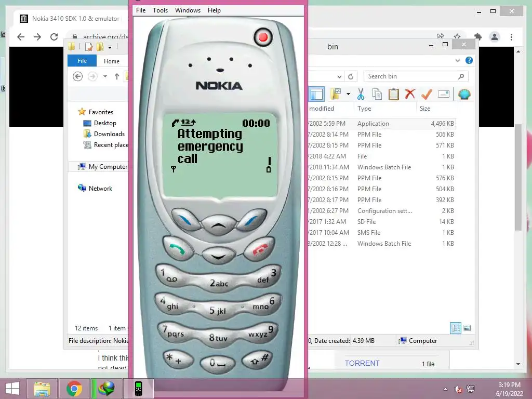Tap the 8 tuv key on the keypad

tap(218, 338)
